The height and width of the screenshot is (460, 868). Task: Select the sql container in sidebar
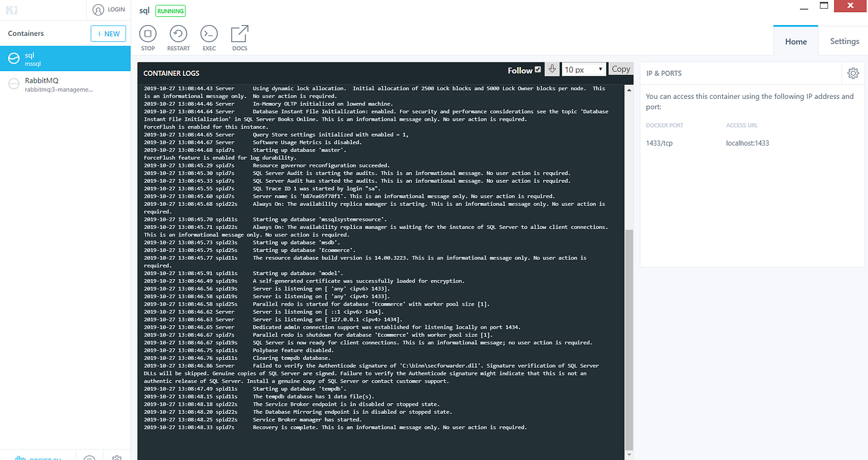[65, 58]
